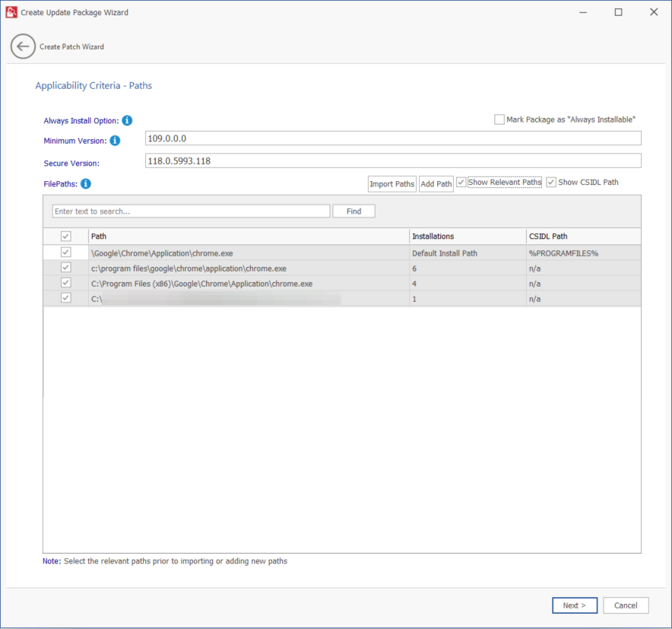Click the Import Paths button

392,184
